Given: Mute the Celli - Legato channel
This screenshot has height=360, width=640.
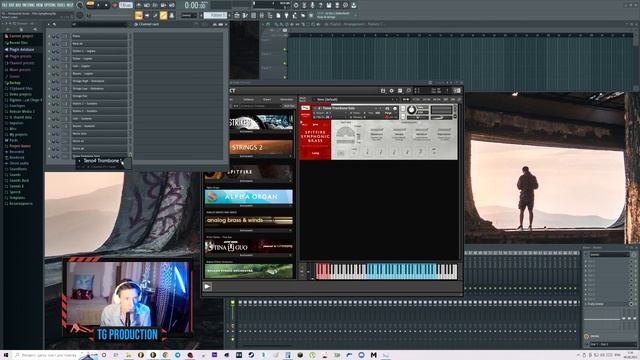Looking at the screenshot, I should click(50, 66).
